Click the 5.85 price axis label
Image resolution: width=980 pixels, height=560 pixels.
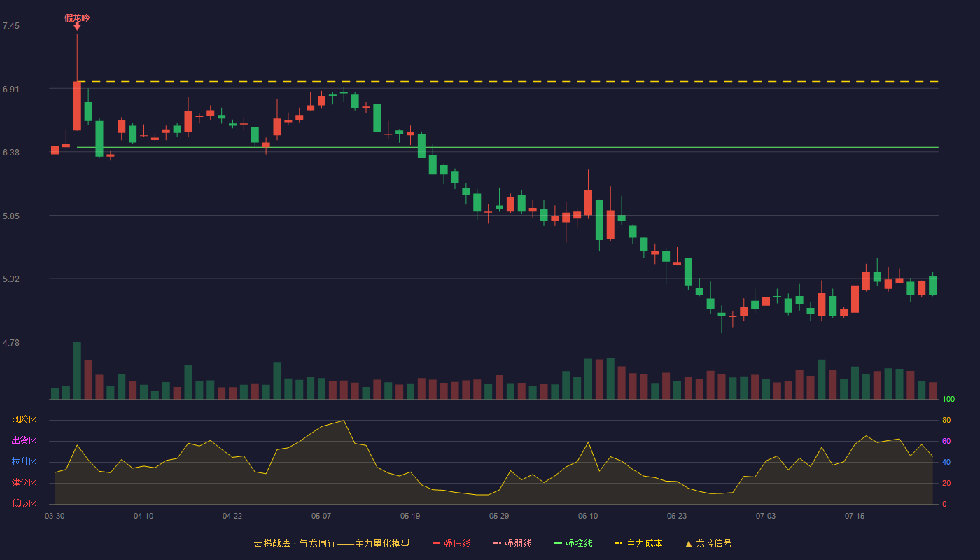(x=10, y=216)
